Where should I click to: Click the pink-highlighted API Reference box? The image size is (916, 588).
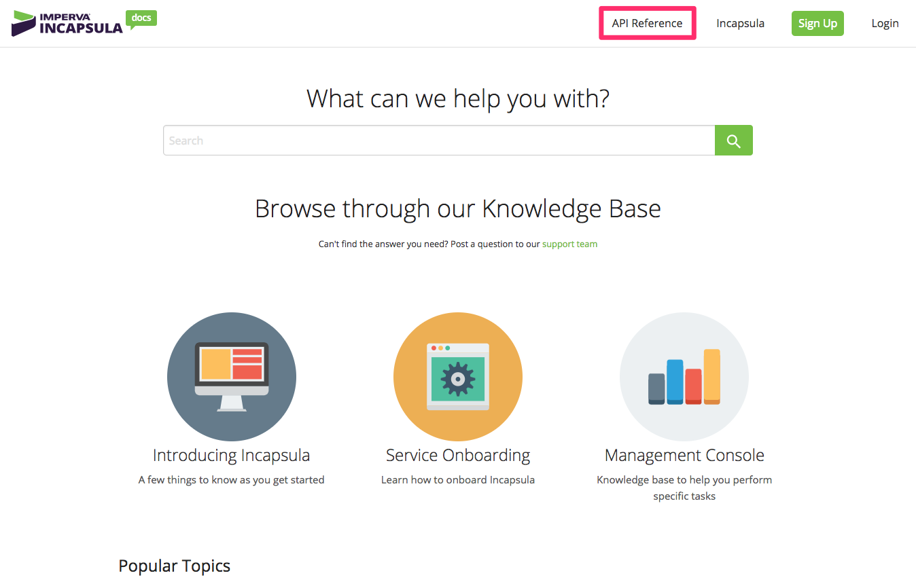pyautogui.click(x=647, y=22)
